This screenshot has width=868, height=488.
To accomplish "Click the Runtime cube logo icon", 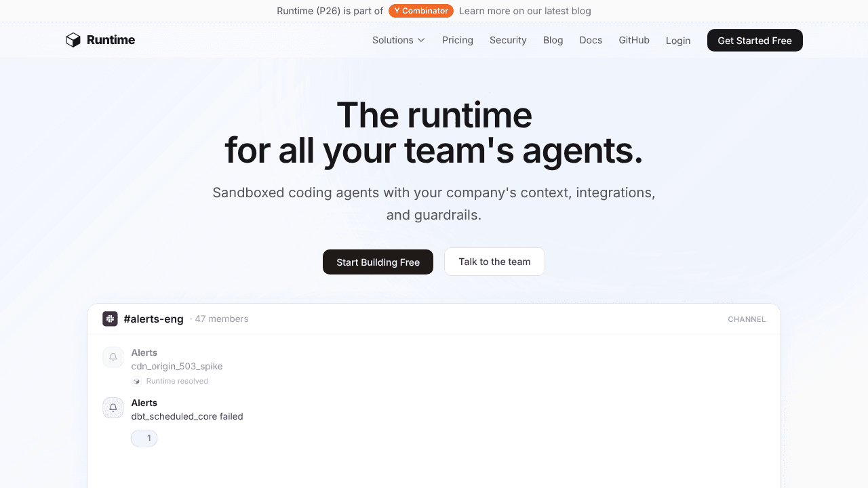I will tap(73, 40).
